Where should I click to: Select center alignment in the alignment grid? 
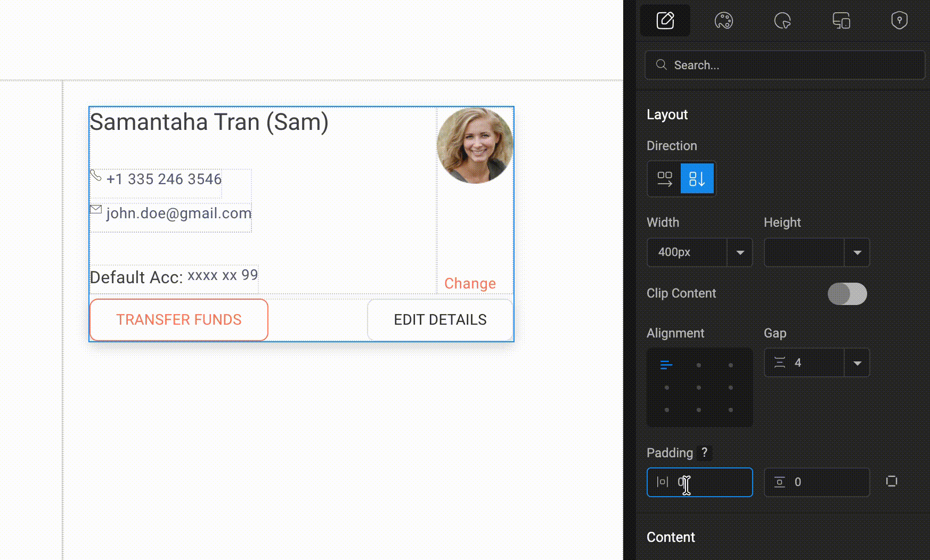[x=699, y=388]
